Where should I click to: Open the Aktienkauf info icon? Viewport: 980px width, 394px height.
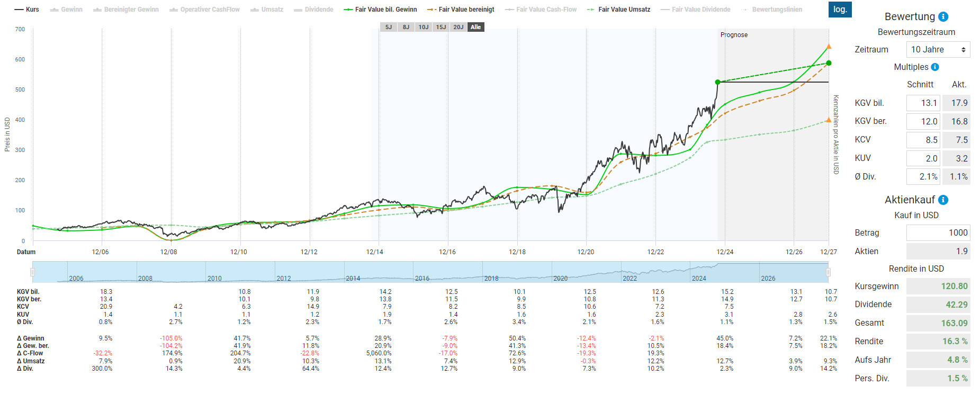[x=943, y=200]
